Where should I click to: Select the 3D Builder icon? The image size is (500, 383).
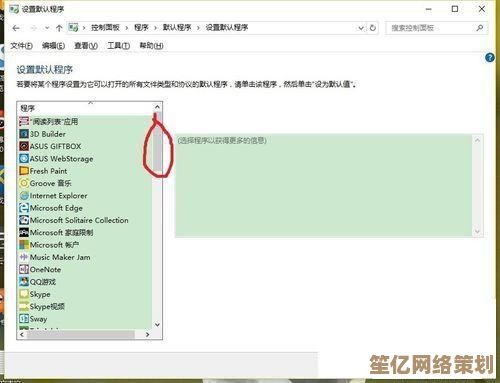click(24, 134)
